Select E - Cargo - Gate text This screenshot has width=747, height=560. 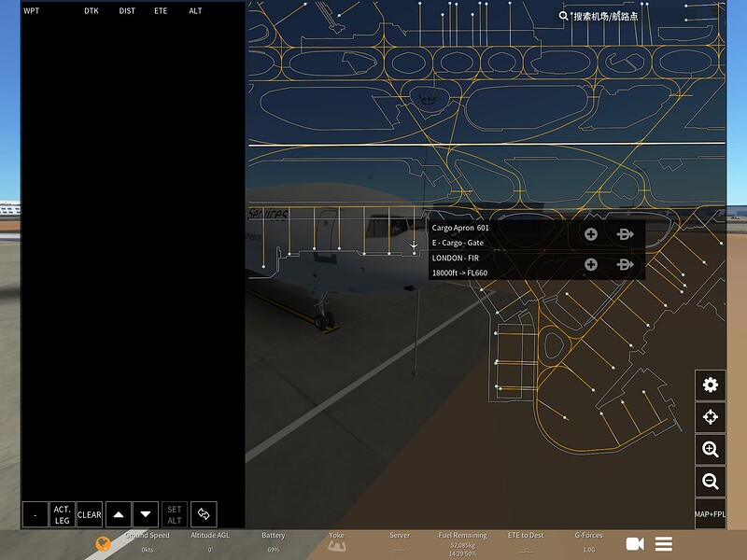458,243
